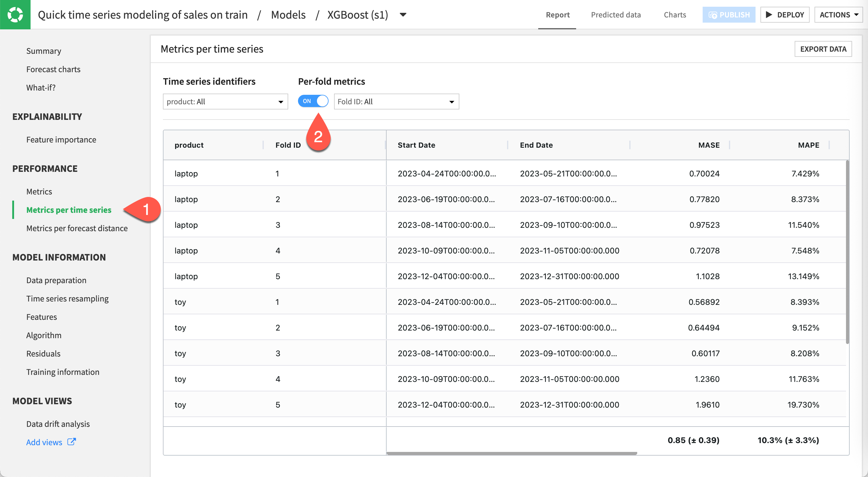Open the Summary section
Image resolution: width=868 pixels, height=477 pixels.
point(43,50)
